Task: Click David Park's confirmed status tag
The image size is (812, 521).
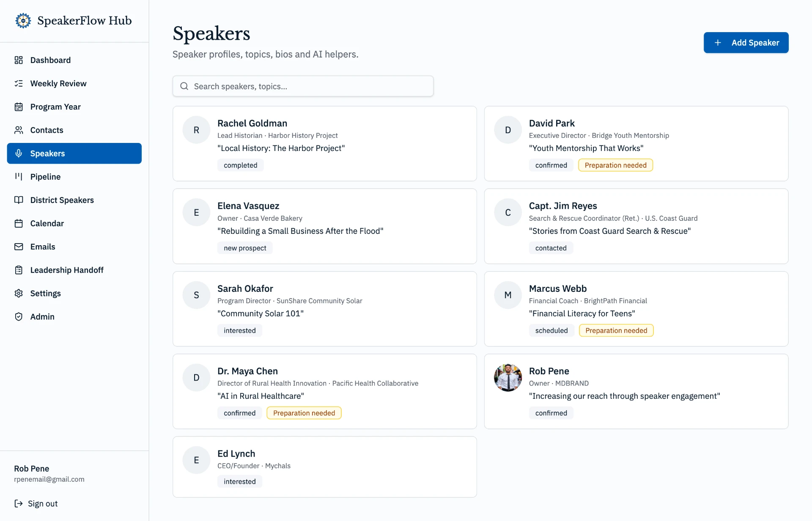Action: (551, 165)
